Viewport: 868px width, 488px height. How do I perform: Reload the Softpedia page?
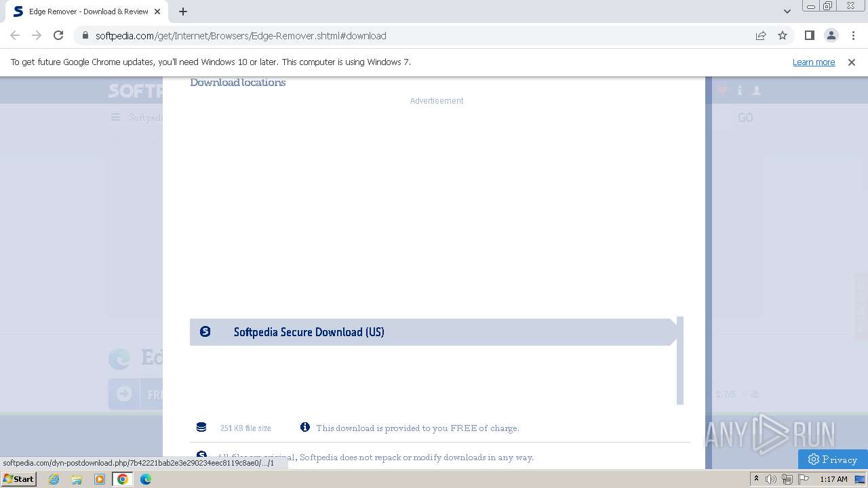[x=58, y=35]
